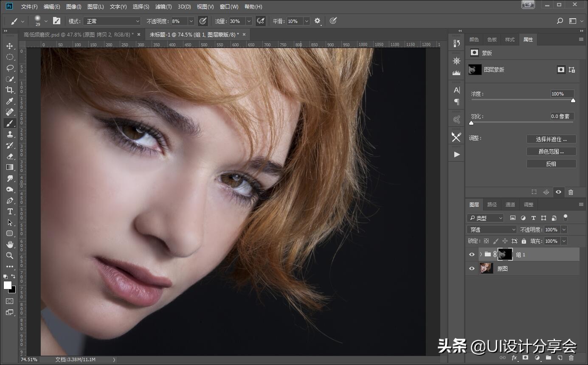
Task: Open the brush 模式 blend mode dropdown
Action: [112, 21]
